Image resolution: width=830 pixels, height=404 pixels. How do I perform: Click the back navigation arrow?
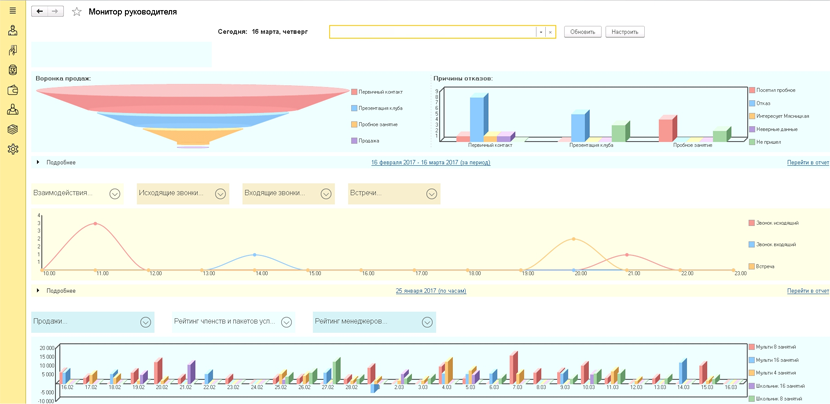click(x=40, y=12)
